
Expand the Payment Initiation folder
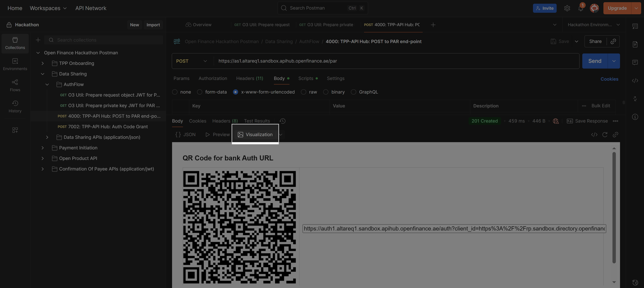[42, 148]
